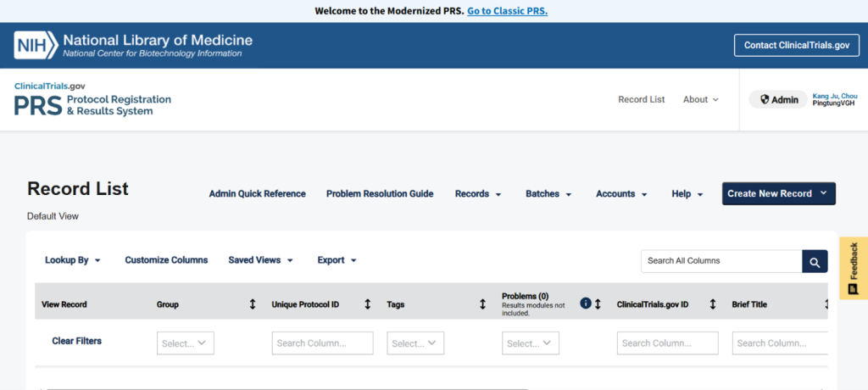Open Problem Resolution Guide link
This screenshot has height=390, width=868.
click(380, 194)
